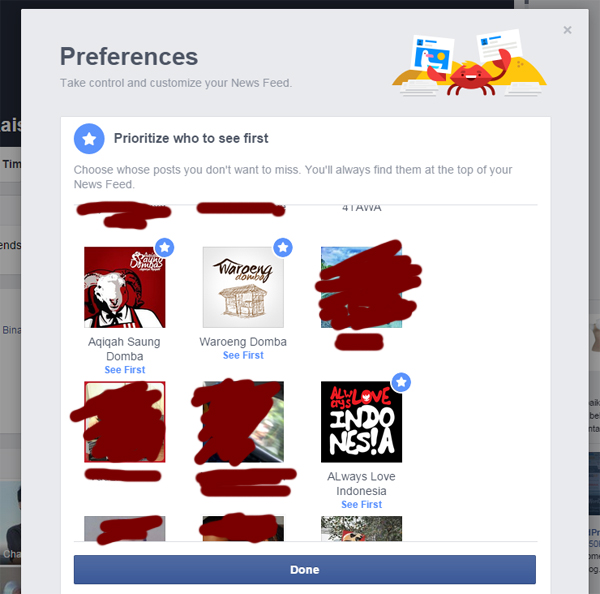Image resolution: width=600 pixels, height=594 pixels.
Task: Select the redacted landscape thumbnail right of Waroeng Domba
Action: pos(361,287)
